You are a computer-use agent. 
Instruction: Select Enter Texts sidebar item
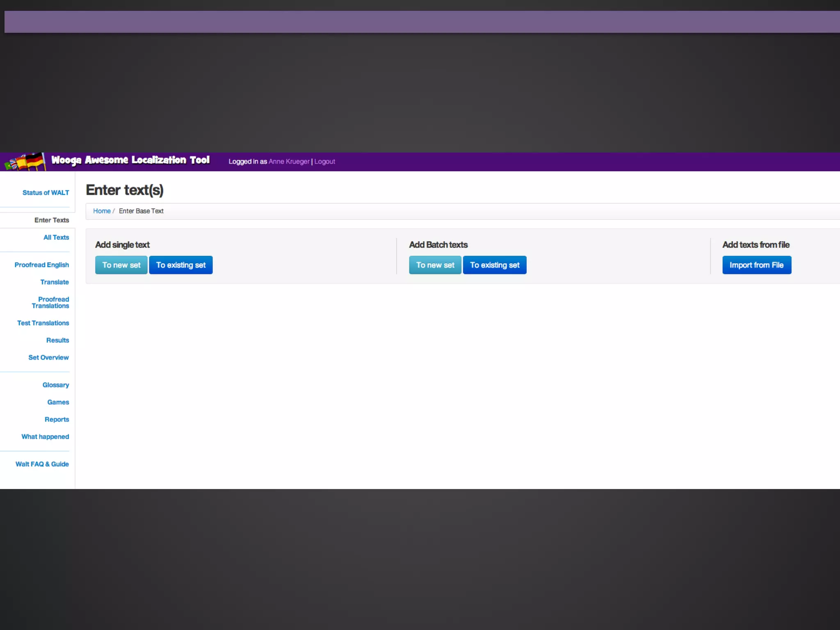click(x=52, y=220)
